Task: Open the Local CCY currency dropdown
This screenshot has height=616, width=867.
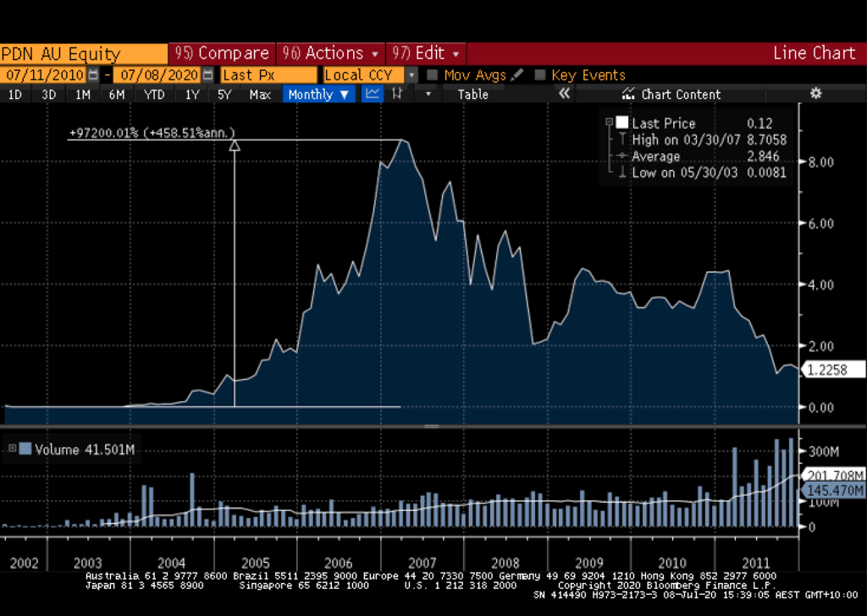Action: pyautogui.click(x=411, y=75)
